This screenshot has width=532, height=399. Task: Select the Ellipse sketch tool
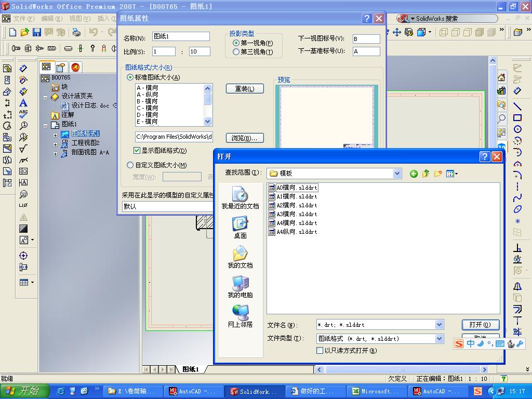click(x=517, y=209)
